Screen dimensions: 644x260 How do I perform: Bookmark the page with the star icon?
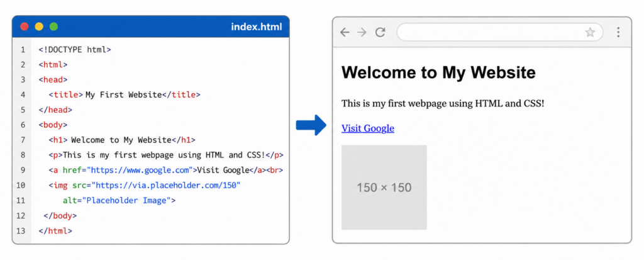click(590, 33)
